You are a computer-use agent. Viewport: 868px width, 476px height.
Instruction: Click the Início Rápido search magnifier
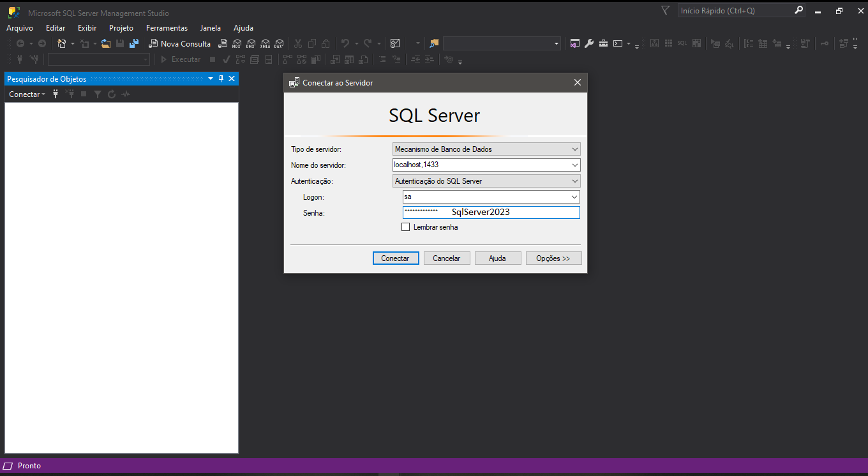(799, 11)
